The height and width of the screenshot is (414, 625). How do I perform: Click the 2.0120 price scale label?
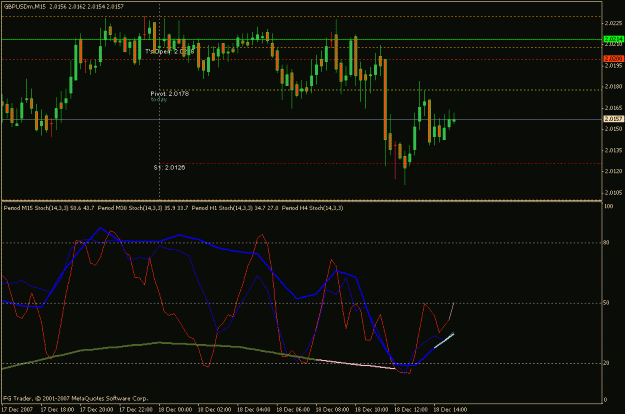point(614,171)
